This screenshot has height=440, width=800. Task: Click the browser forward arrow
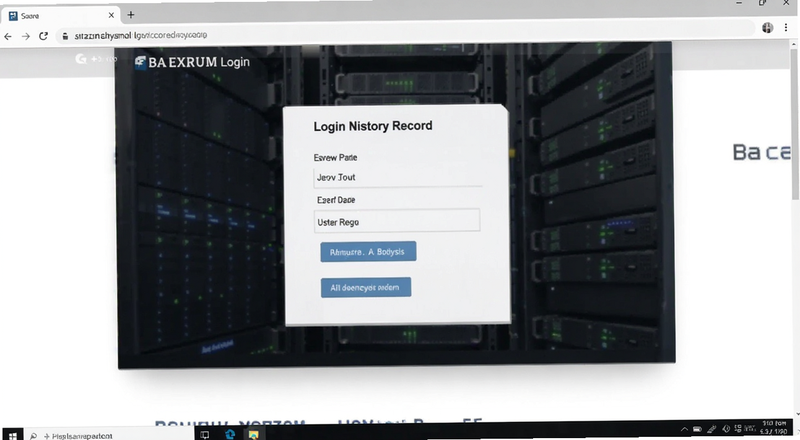click(26, 36)
